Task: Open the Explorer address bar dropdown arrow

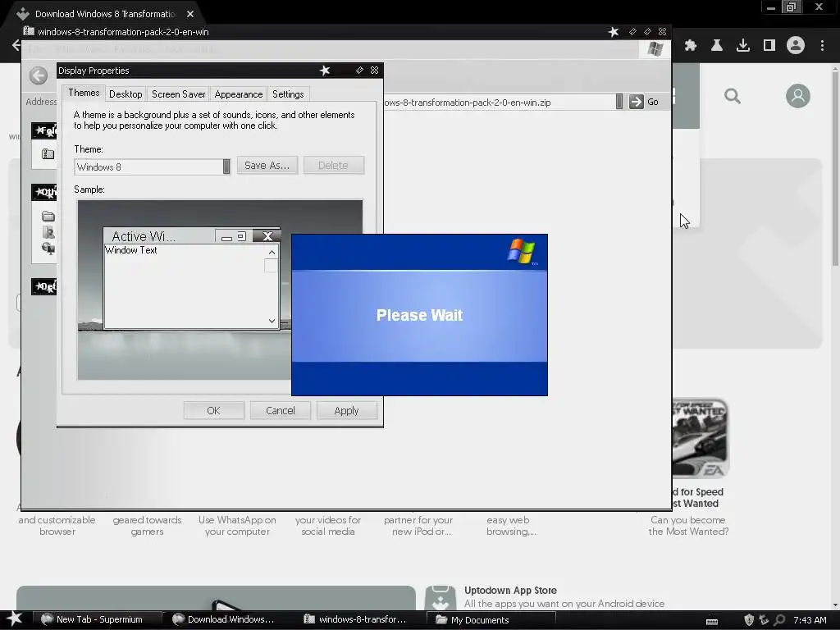Action: pyautogui.click(x=619, y=102)
